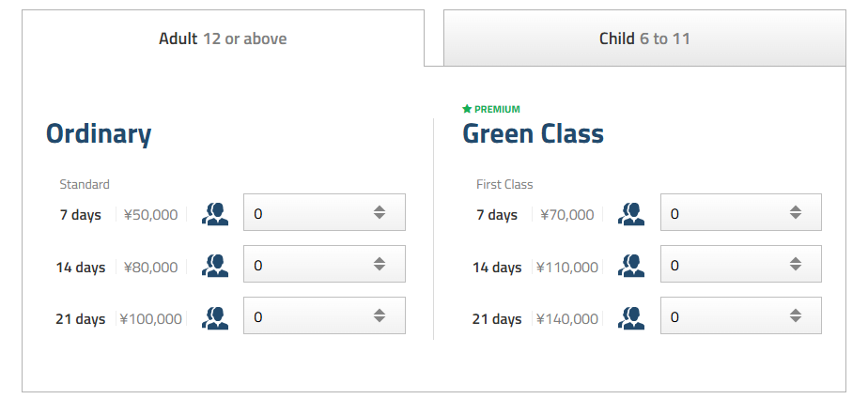Open quantity dropdown arrows for Ordinary 21 days
This screenshot has width=868, height=399.
(x=380, y=316)
